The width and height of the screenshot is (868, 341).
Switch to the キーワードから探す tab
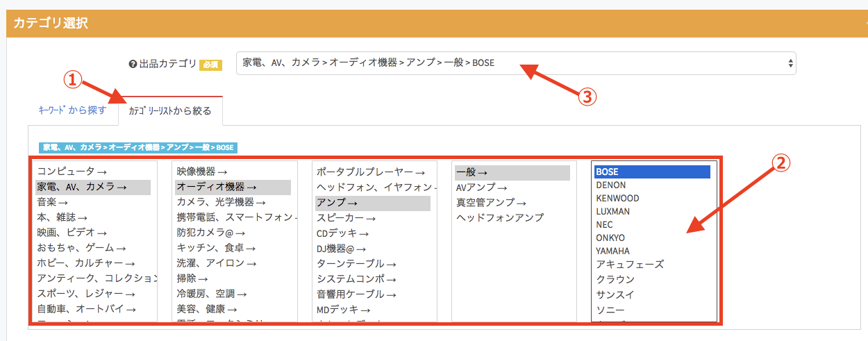click(x=72, y=110)
